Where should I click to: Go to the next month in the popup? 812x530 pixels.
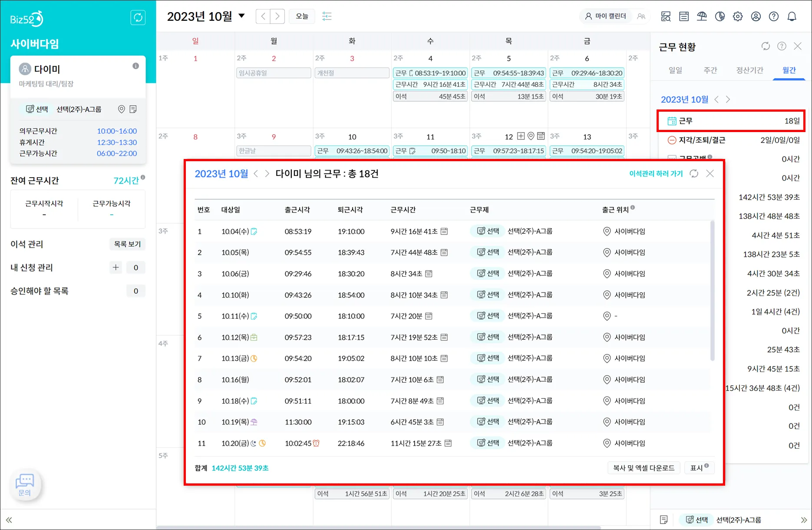(x=267, y=174)
